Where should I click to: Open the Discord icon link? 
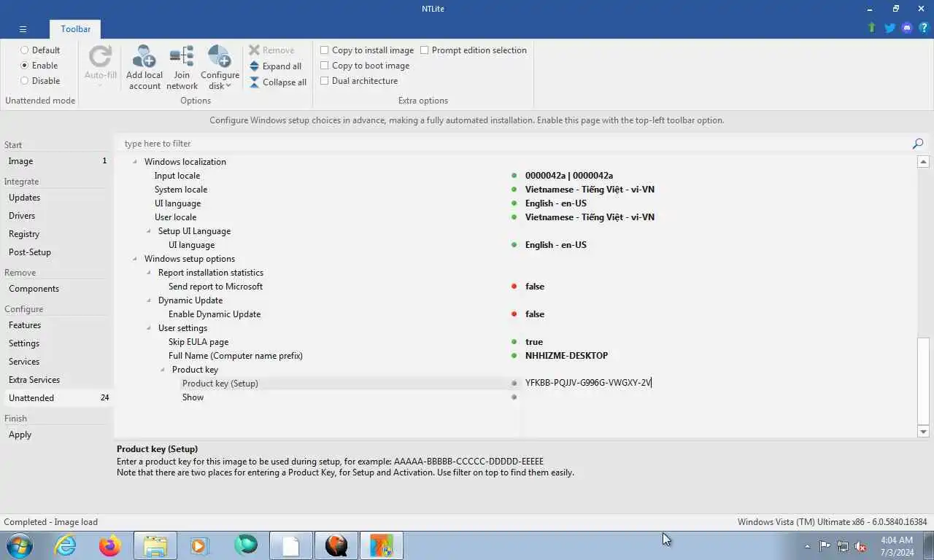907,28
